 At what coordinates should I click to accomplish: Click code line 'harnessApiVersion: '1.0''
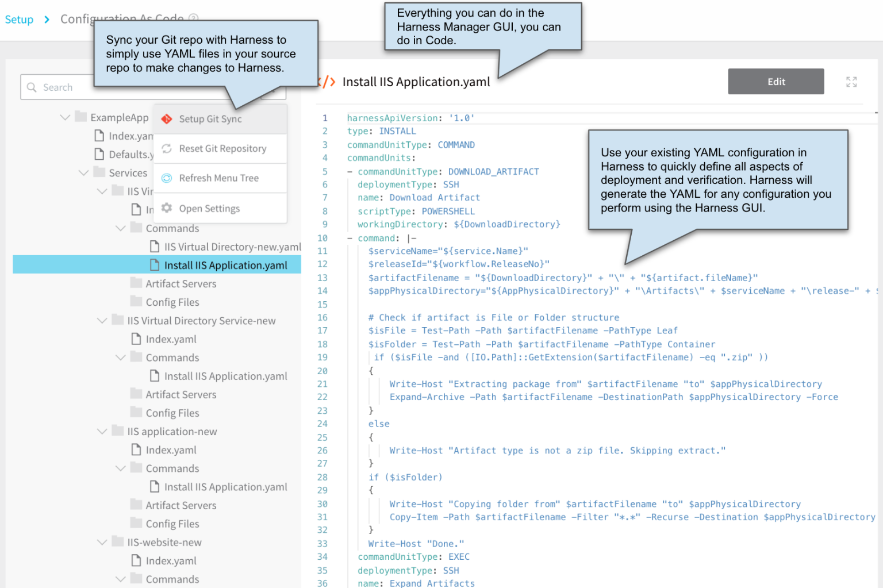(x=410, y=118)
